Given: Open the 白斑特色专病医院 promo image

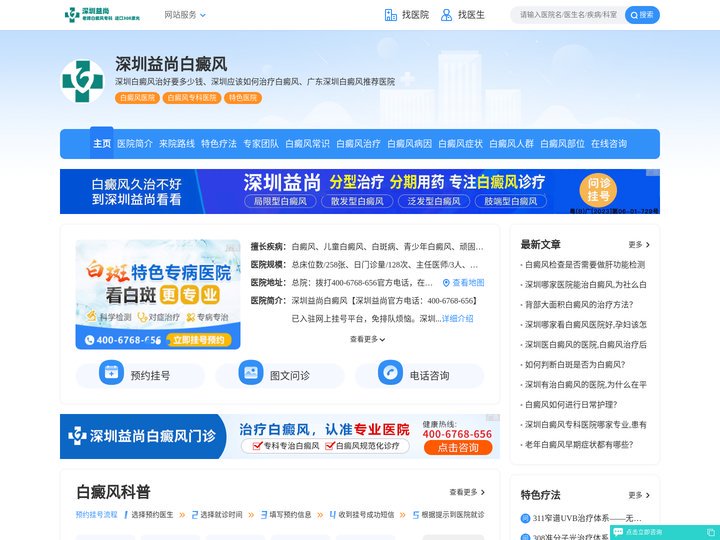Looking at the screenshot, I should 158,294.
